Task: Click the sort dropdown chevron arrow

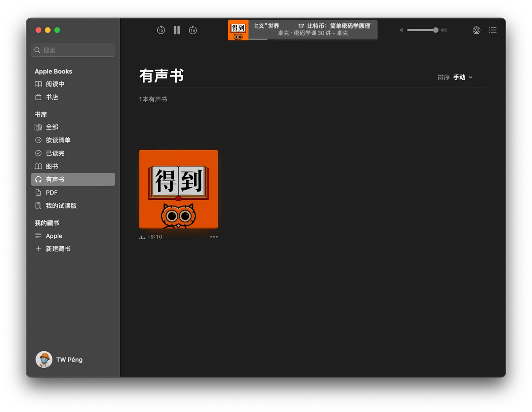Action: 470,78
